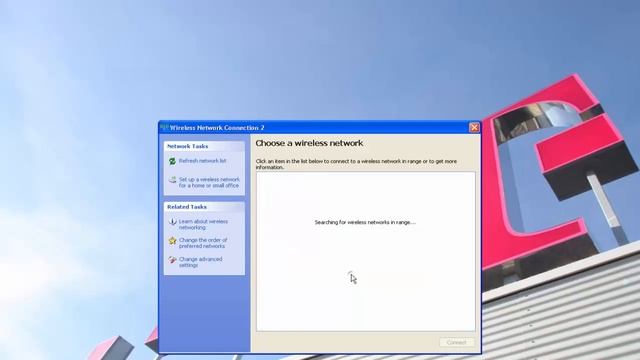640x360 pixels.
Task: Click the instruction text above the network list
Action: (356, 164)
